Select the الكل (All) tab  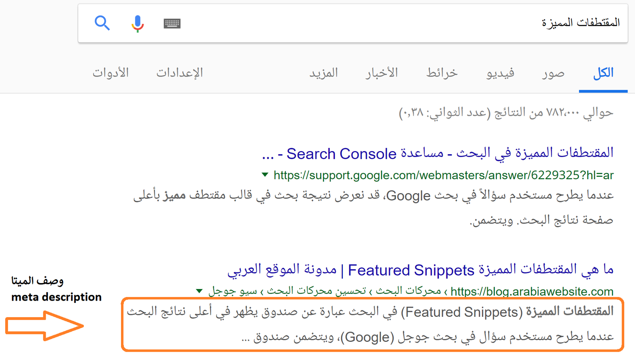603,73
